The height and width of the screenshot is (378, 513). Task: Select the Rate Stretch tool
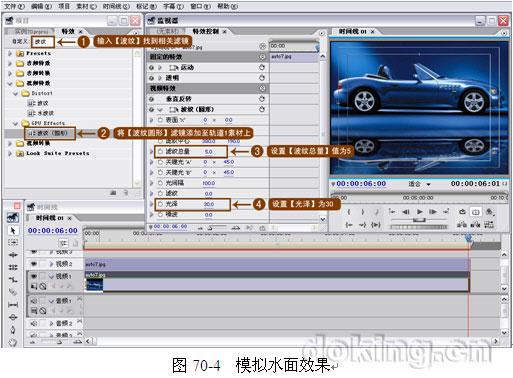pyautogui.click(x=13, y=280)
